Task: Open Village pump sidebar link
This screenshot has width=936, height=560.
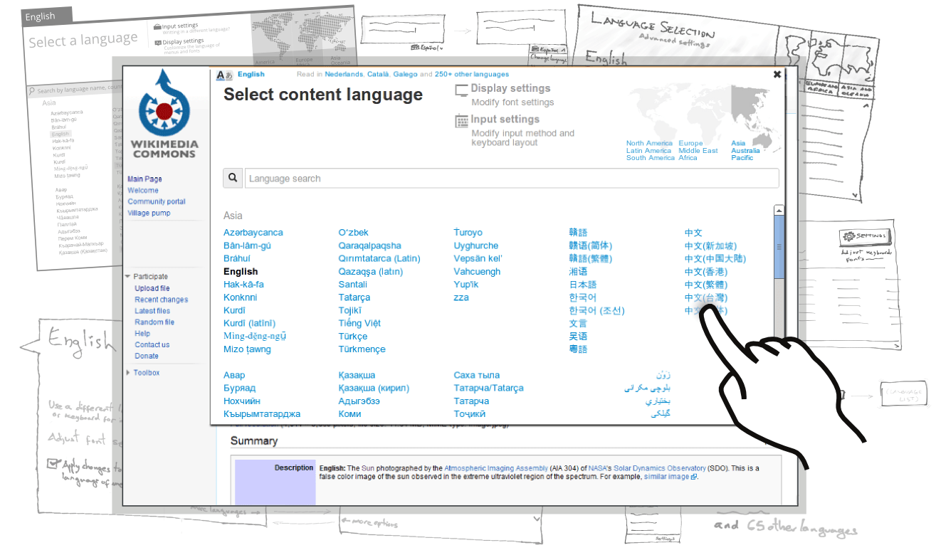Action: tap(149, 213)
